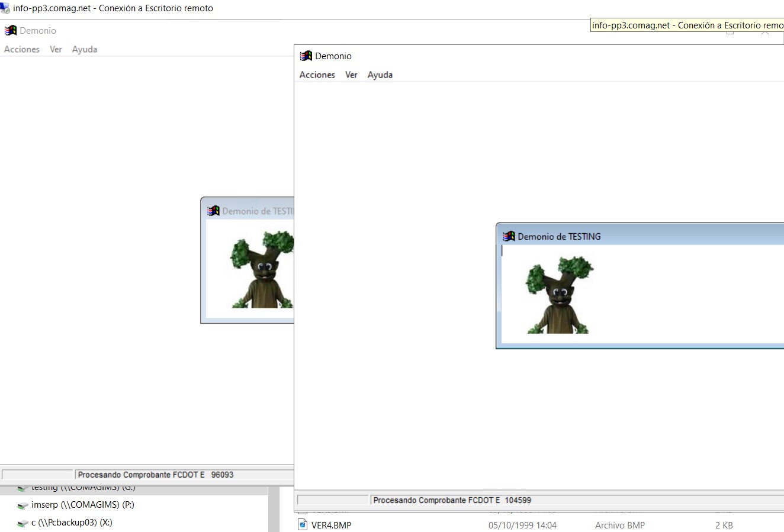This screenshot has height=532, width=784.
Task: Open Acciones menu in the front Demonio window
Action: coord(317,75)
